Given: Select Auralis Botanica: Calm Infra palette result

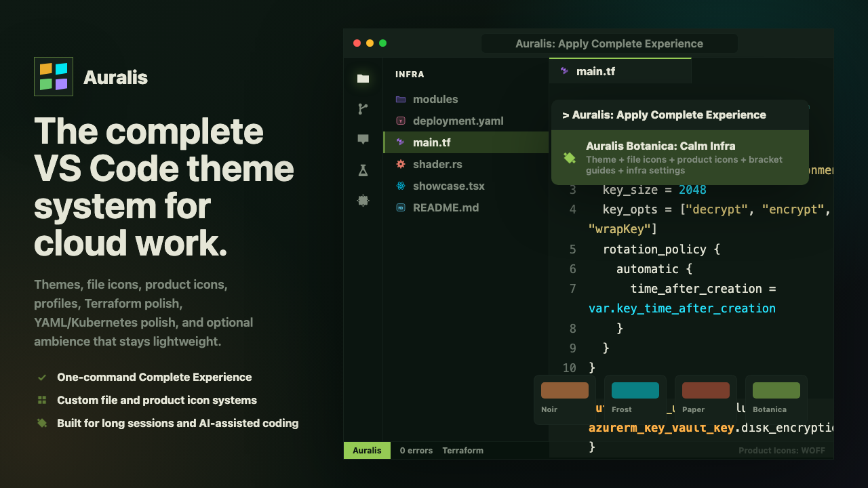Looking at the screenshot, I should tap(680, 157).
